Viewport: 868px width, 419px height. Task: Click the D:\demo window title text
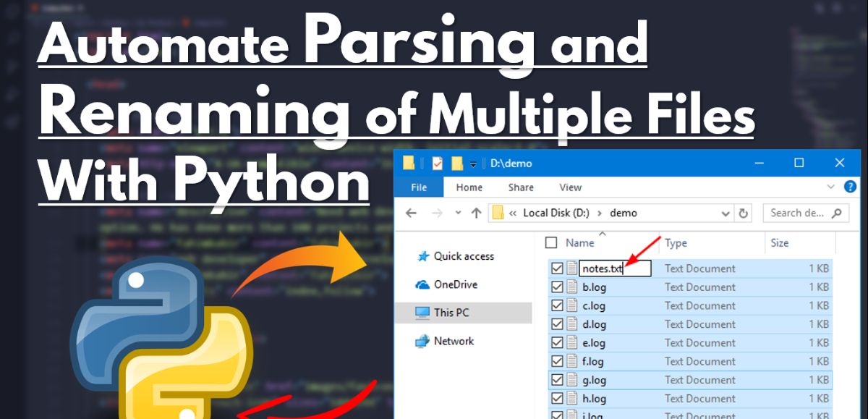[x=511, y=164]
